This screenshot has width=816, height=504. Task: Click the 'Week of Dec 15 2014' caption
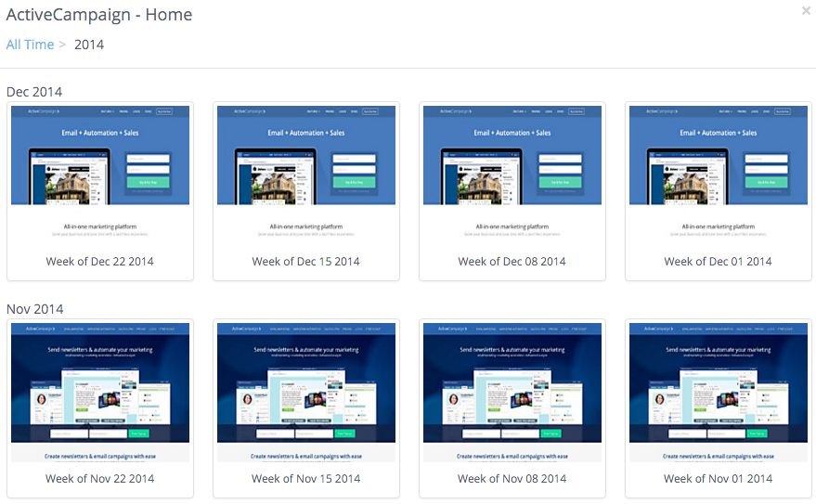click(x=306, y=262)
